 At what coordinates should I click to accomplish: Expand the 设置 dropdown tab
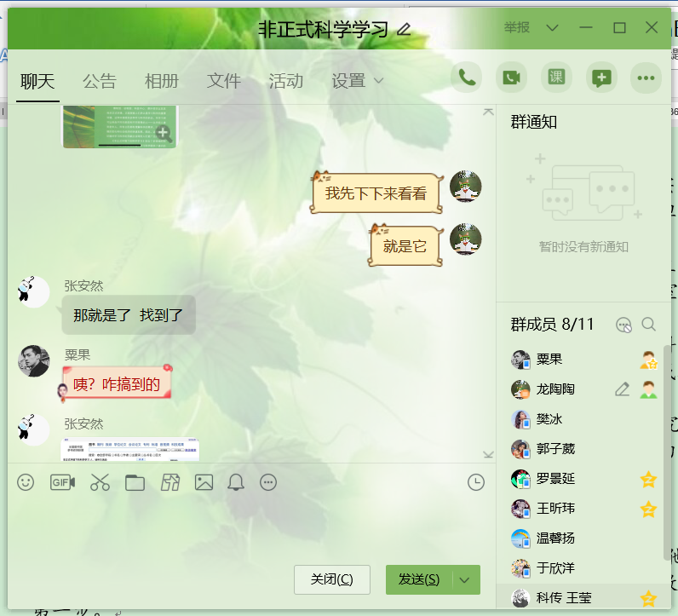tap(357, 81)
